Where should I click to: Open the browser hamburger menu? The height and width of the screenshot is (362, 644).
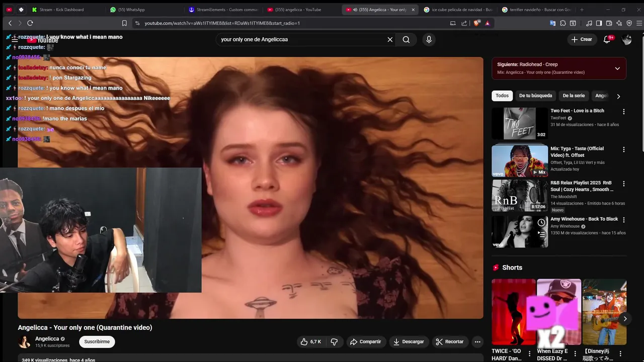[639, 23]
